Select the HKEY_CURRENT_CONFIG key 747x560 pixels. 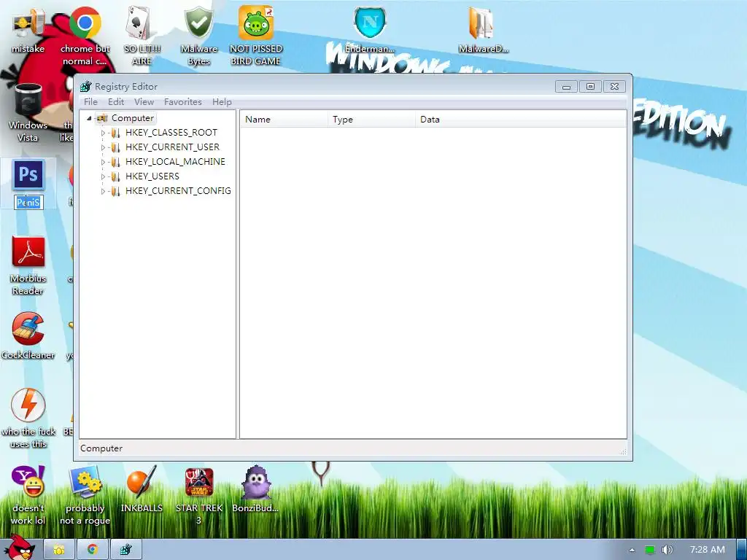point(178,191)
